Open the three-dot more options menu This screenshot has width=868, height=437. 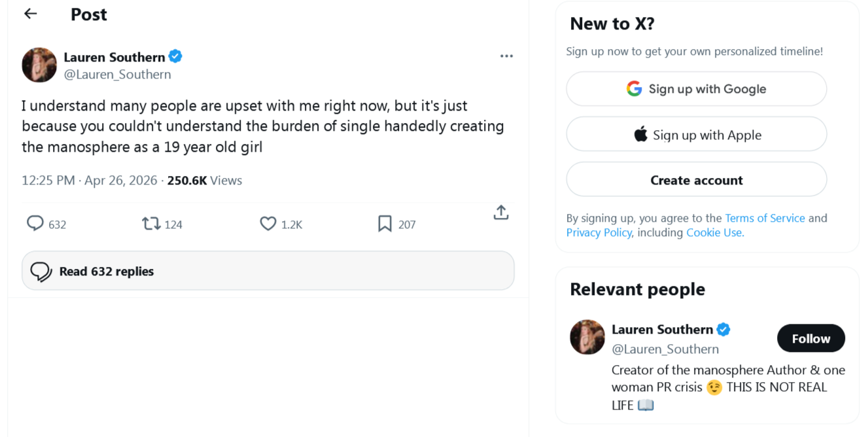point(506,56)
